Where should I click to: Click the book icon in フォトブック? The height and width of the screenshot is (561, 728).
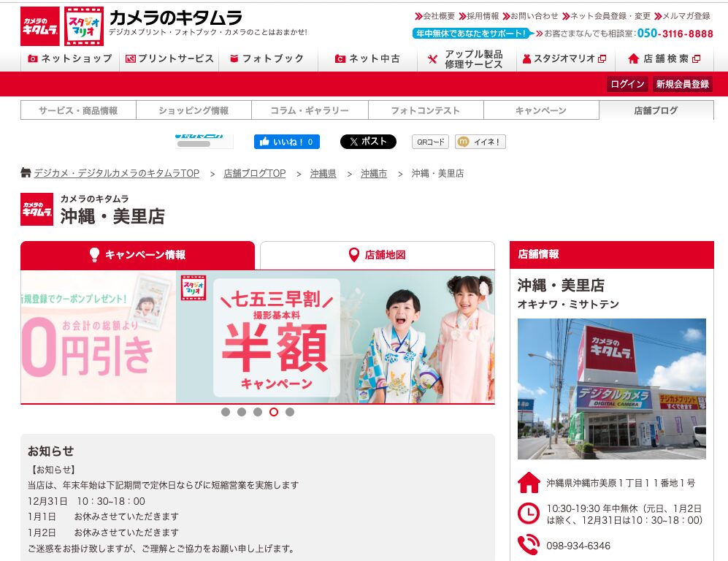[x=234, y=58]
